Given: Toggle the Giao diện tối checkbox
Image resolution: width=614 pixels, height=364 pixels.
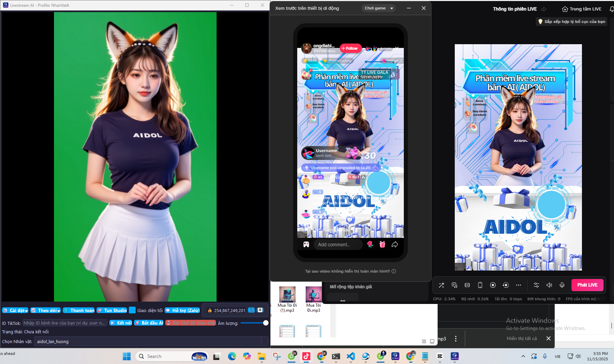Looking at the screenshot, I should click(x=132, y=310).
